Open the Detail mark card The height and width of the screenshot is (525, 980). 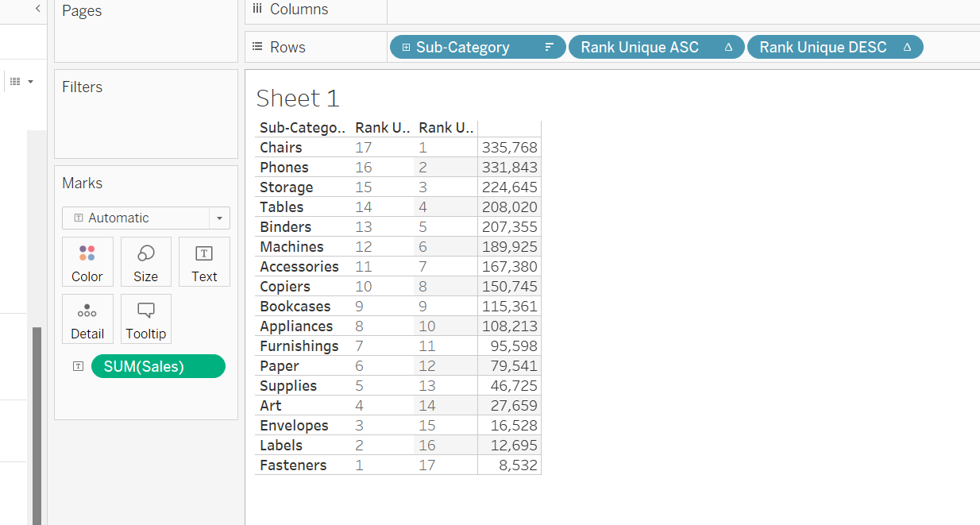pos(87,318)
